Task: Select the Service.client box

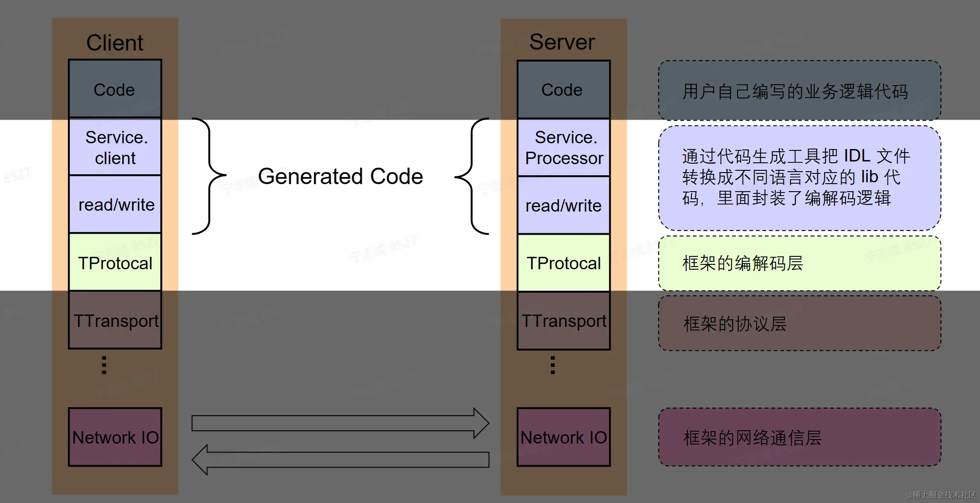Action: 115,147
